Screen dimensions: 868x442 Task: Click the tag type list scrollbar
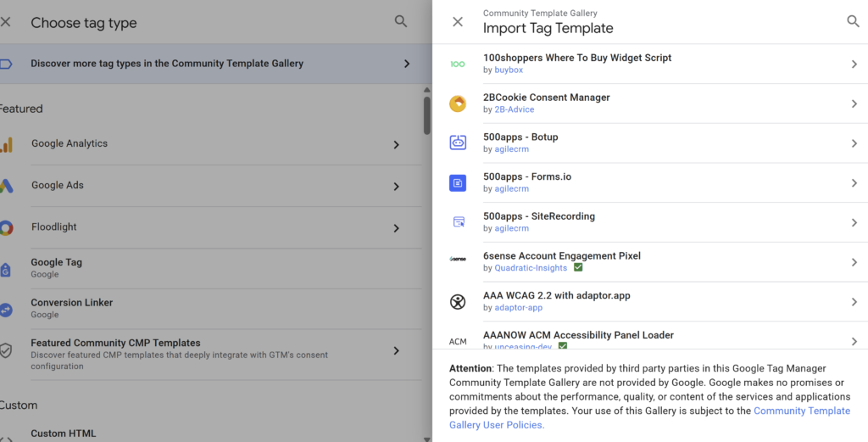pyautogui.click(x=427, y=115)
